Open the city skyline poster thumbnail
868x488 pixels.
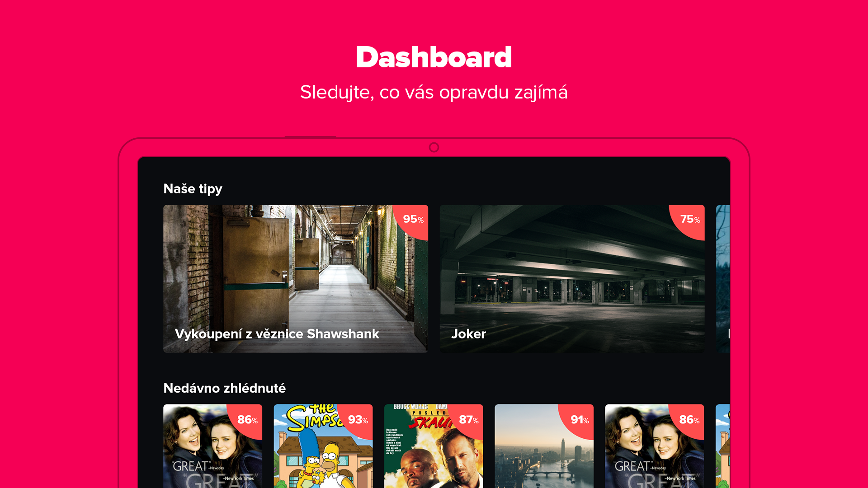coord(544,446)
